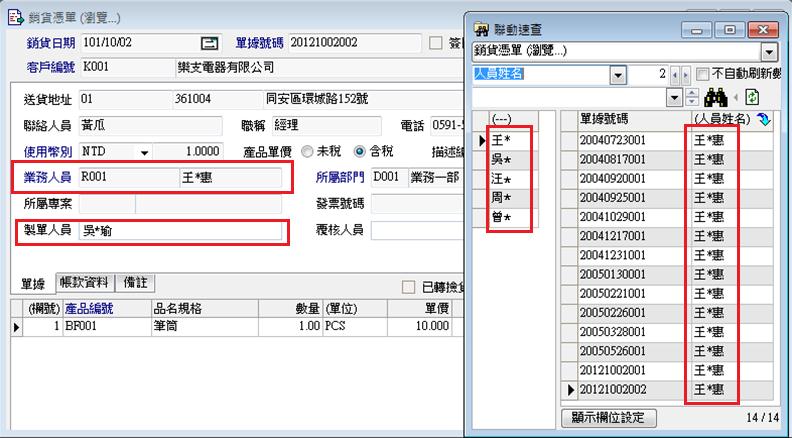Click the binoculars search icon
The image size is (792, 438).
[716, 97]
